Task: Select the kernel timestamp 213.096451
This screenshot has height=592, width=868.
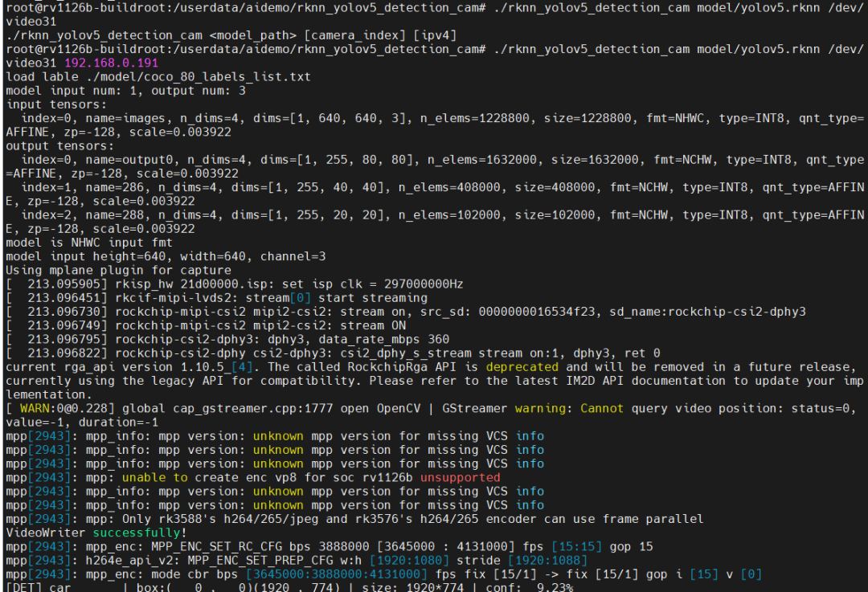Action: 63,298
